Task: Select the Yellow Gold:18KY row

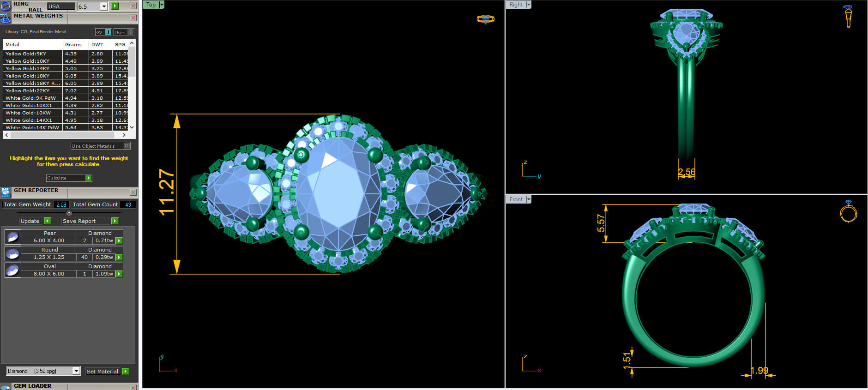Action: pyautogui.click(x=32, y=76)
